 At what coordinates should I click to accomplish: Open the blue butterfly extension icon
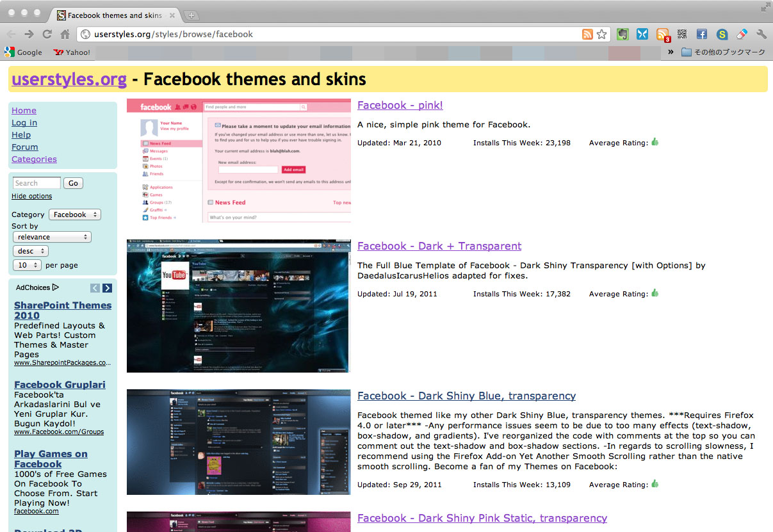[642, 35]
